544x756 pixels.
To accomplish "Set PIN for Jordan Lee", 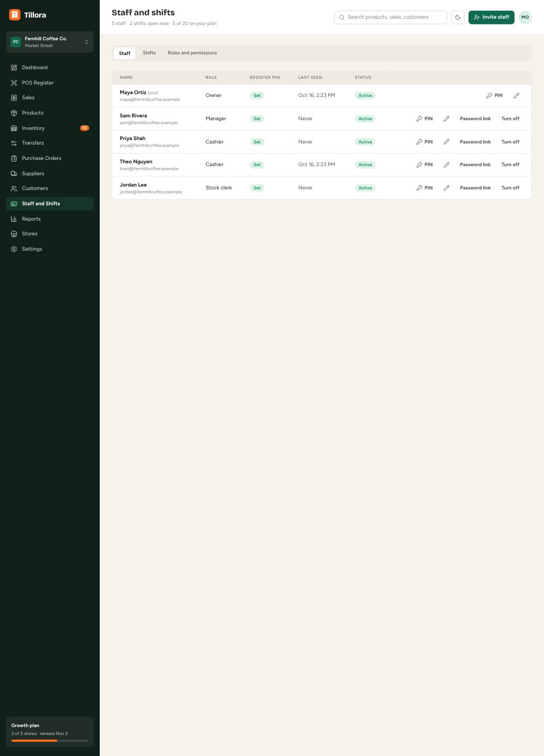I will click(424, 188).
